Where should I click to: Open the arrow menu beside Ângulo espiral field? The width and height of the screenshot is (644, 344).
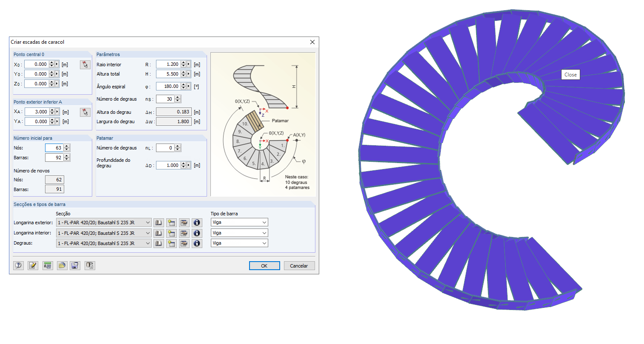(x=189, y=86)
